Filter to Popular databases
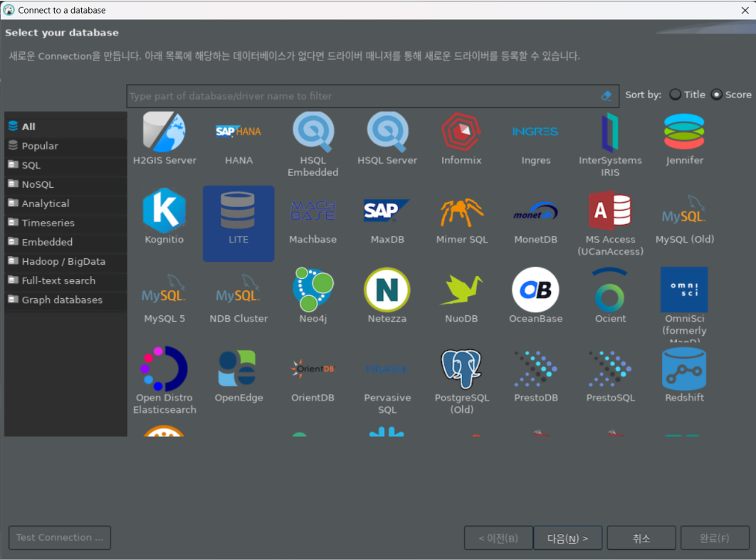 coord(65,146)
